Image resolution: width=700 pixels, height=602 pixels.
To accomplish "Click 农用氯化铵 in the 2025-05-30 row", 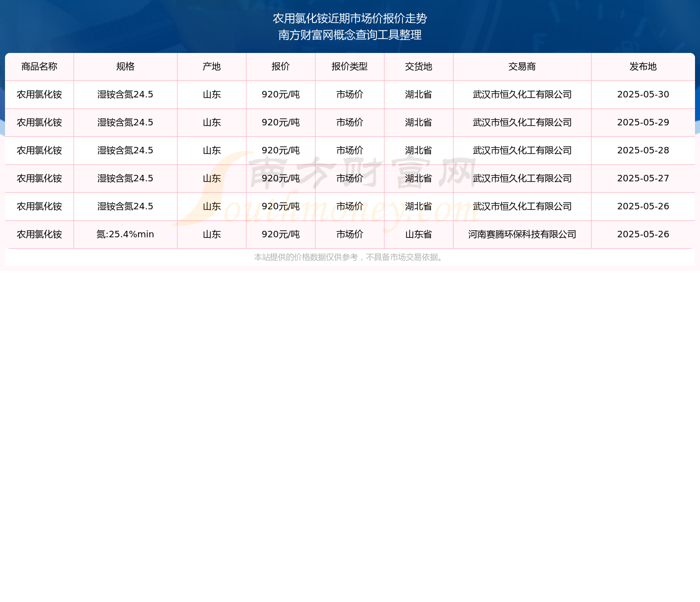I will (39, 94).
